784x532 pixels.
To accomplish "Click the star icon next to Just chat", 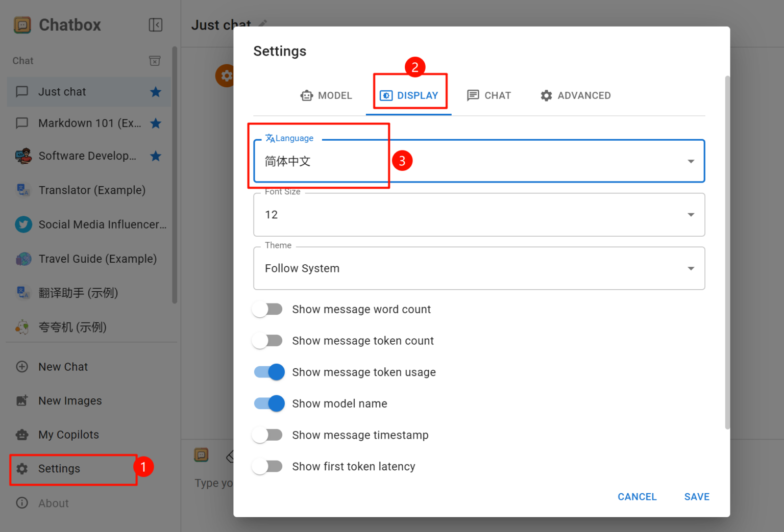I will click(x=156, y=92).
